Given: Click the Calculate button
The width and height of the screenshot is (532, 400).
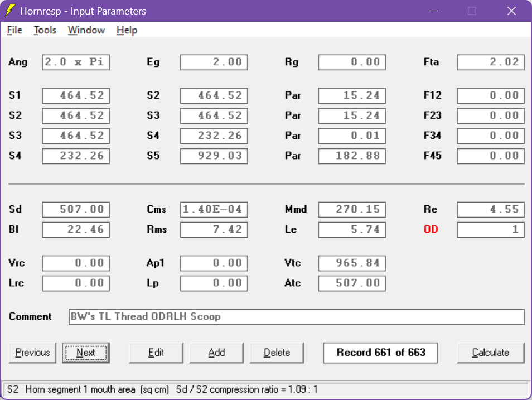Looking at the screenshot, I should (491, 353).
